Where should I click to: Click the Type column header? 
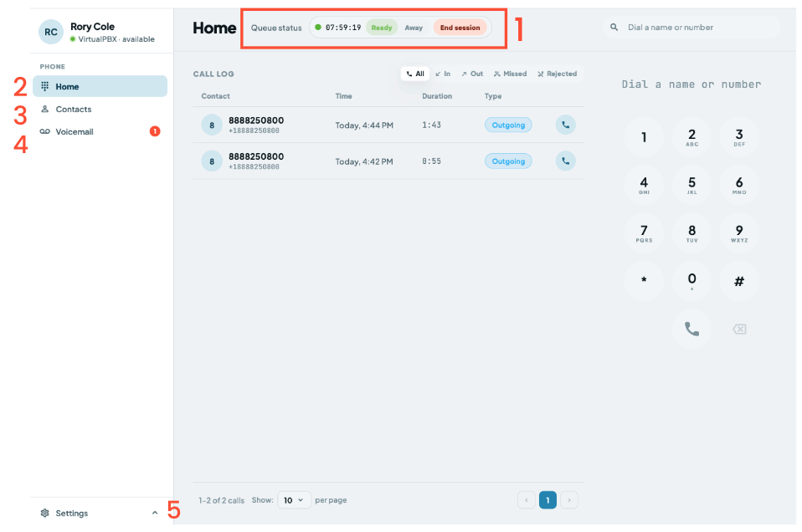(x=492, y=96)
